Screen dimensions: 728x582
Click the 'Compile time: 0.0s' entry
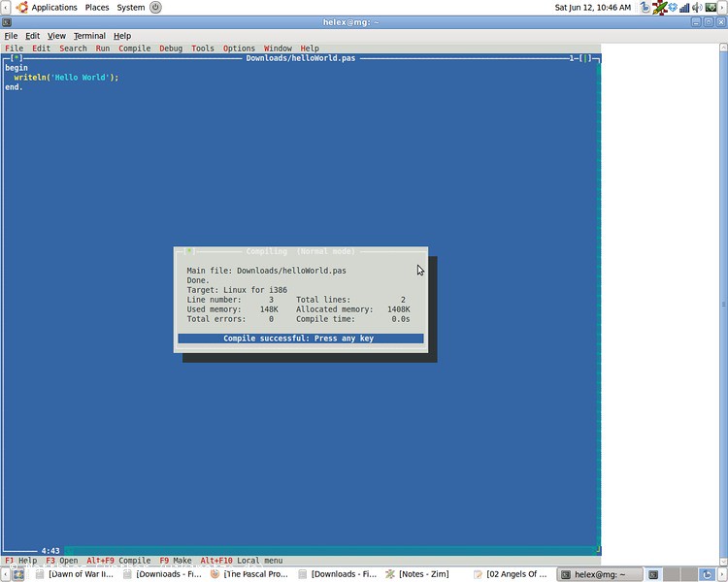tap(353, 319)
